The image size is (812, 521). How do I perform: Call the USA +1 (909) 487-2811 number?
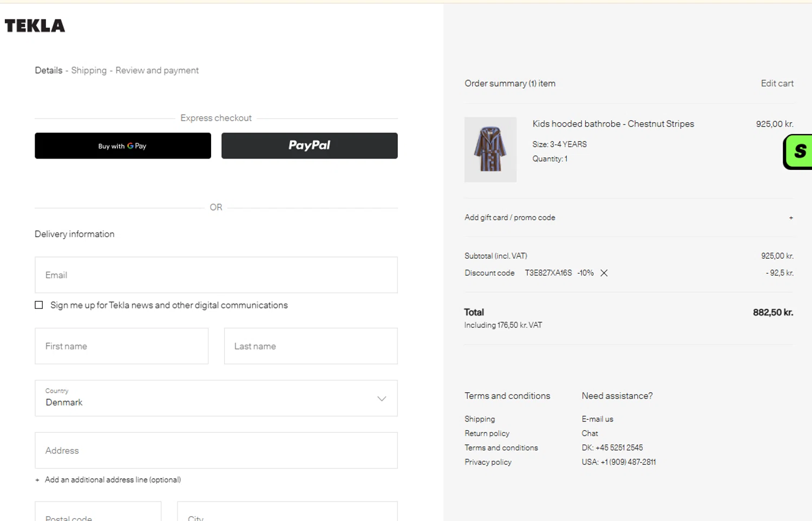619,462
